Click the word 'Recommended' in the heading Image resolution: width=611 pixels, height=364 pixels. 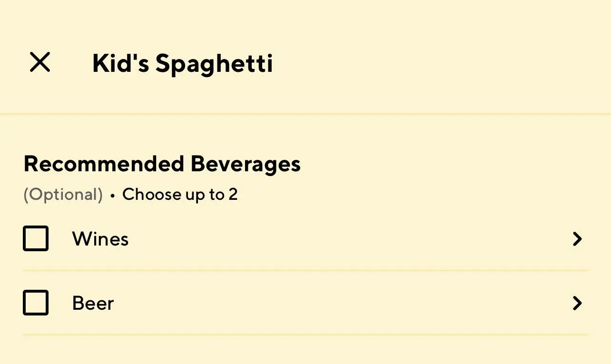click(x=104, y=164)
